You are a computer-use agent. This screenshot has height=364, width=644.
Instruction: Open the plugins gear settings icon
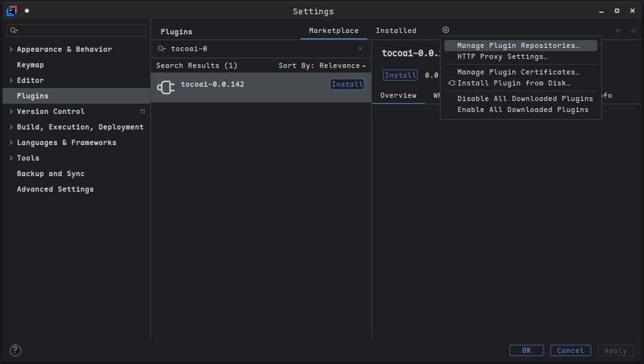(x=446, y=30)
